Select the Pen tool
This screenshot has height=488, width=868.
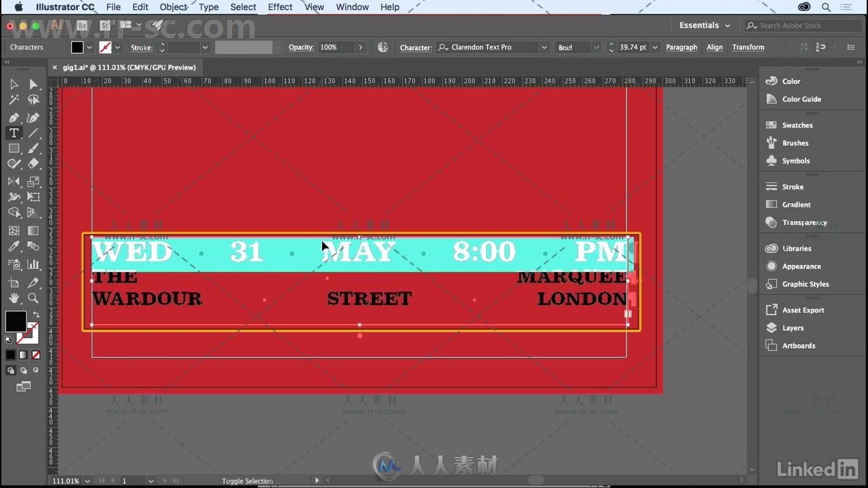[x=14, y=117]
